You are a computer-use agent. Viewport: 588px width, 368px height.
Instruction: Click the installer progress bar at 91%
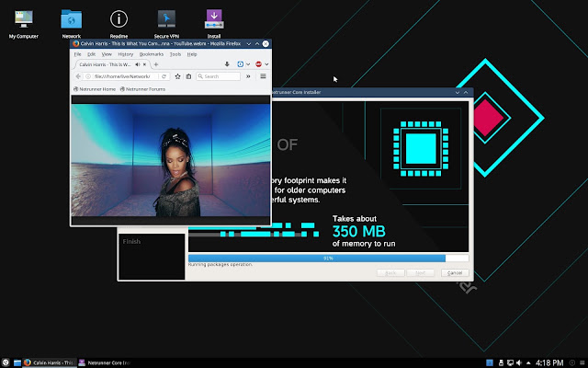click(x=329, y=258)
